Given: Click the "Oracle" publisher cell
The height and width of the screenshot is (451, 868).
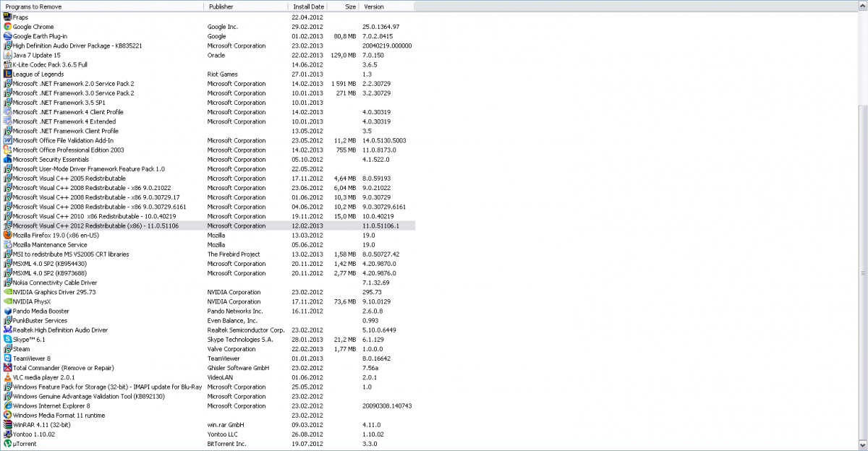Looking at the screenshot, I should 216,55.
